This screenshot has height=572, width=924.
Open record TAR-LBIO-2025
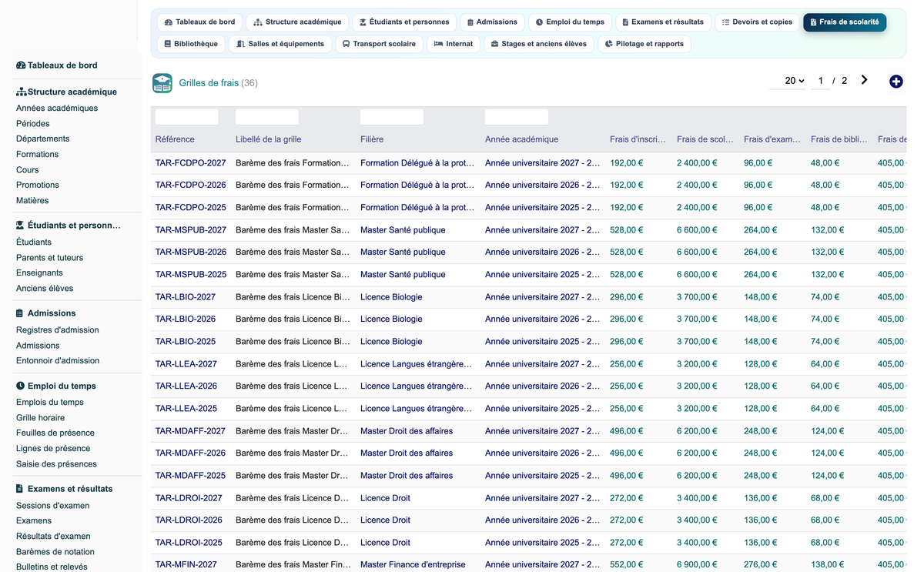[x=186, y=342]
